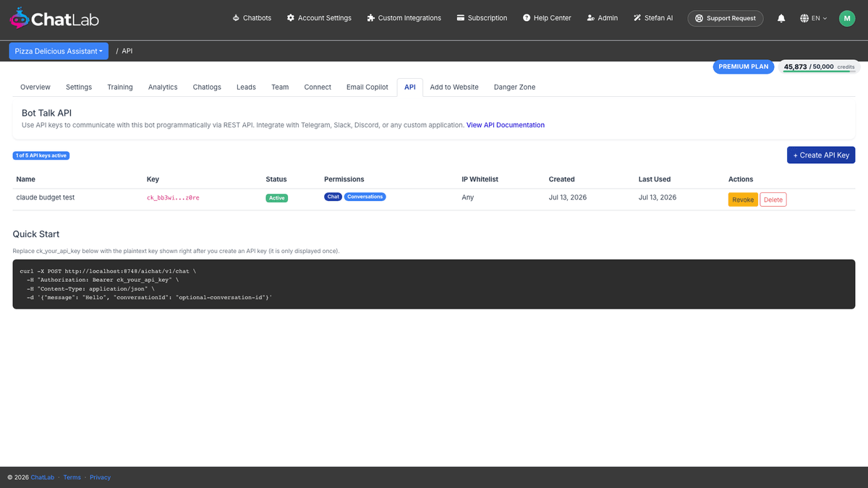Click the Bot Talk API heading
Screen dimensions: 868x488
pos(47,113)
